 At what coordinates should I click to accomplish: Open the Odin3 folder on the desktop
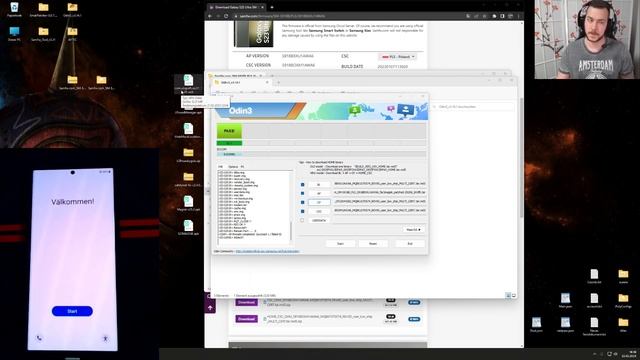coord(72,8)
